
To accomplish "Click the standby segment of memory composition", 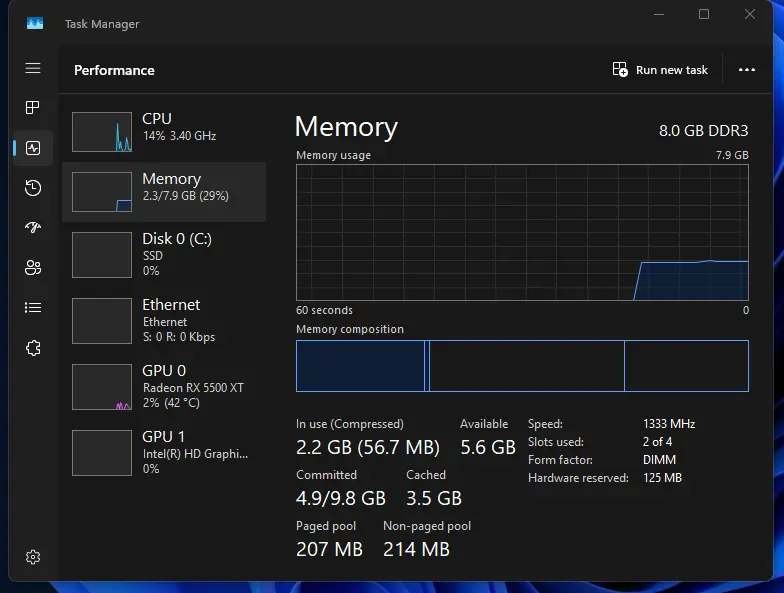I will [527, 366].
